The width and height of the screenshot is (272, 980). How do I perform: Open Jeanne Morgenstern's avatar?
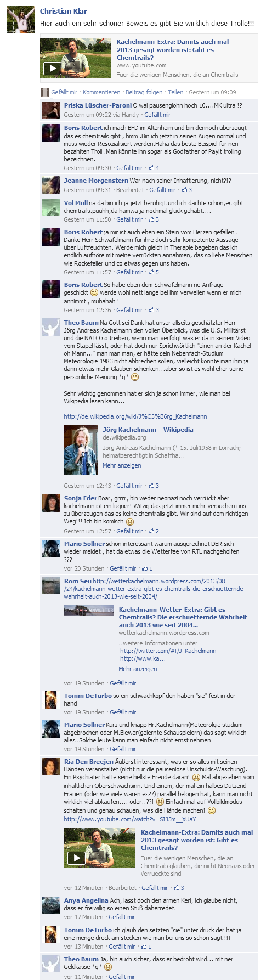51,185
